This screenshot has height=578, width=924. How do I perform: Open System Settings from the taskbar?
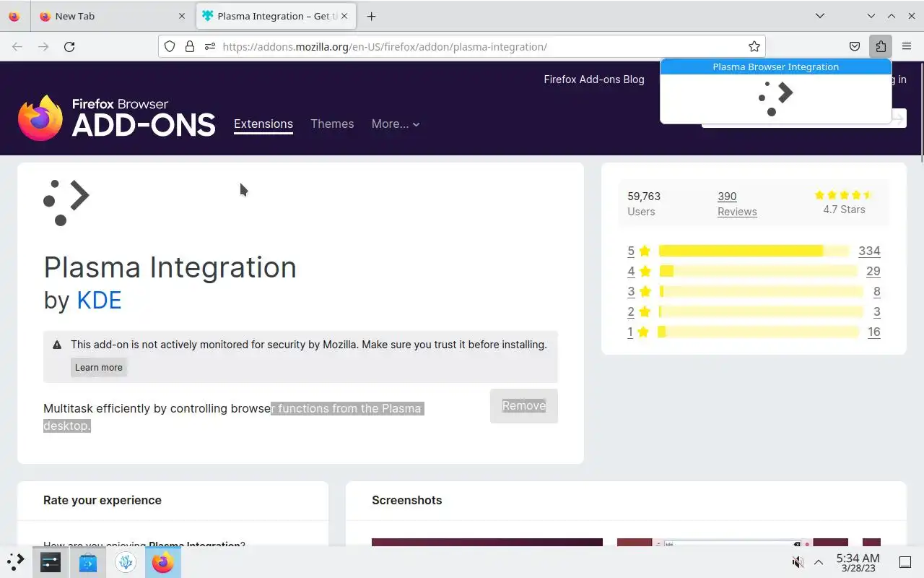(51, 562)
